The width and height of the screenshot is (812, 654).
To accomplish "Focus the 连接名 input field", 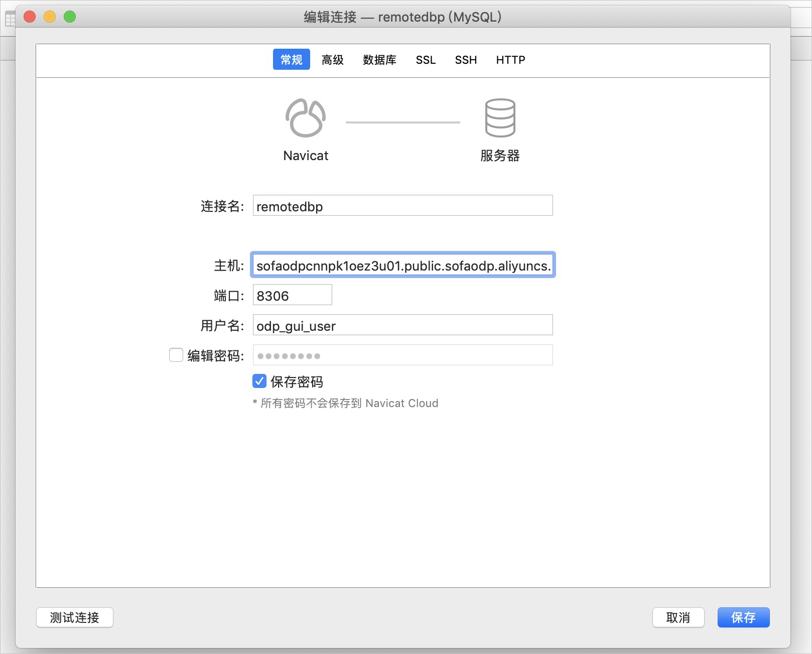I will click(402, 205).
